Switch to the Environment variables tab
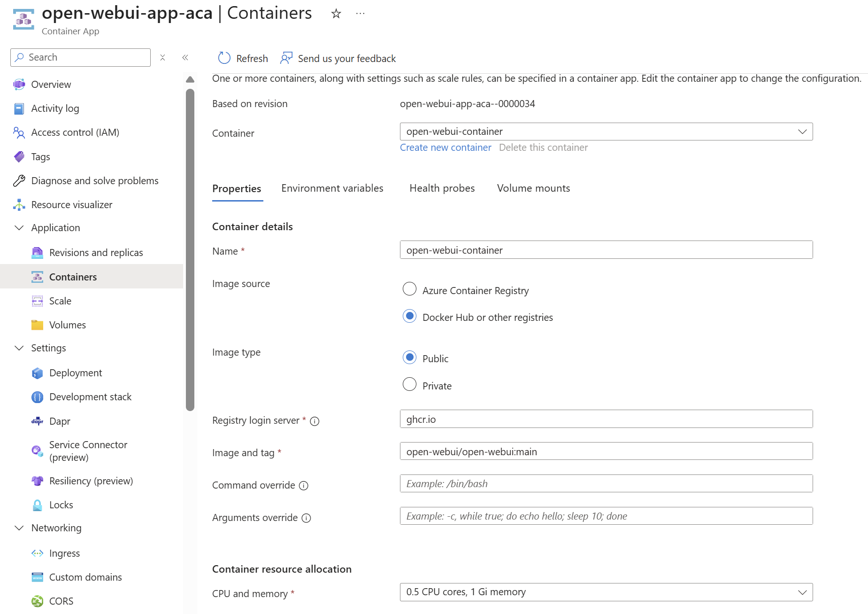The image size is (868, 614). [332, 188]
